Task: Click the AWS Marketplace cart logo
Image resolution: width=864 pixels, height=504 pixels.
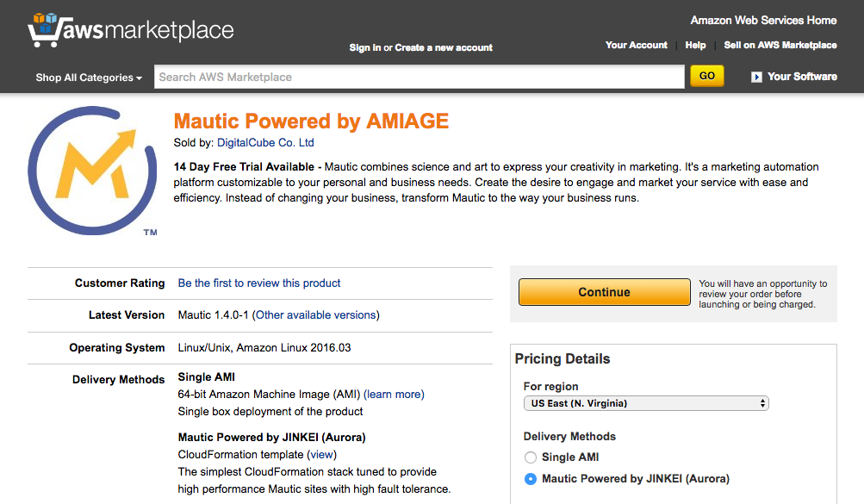Action: (131, 30)
